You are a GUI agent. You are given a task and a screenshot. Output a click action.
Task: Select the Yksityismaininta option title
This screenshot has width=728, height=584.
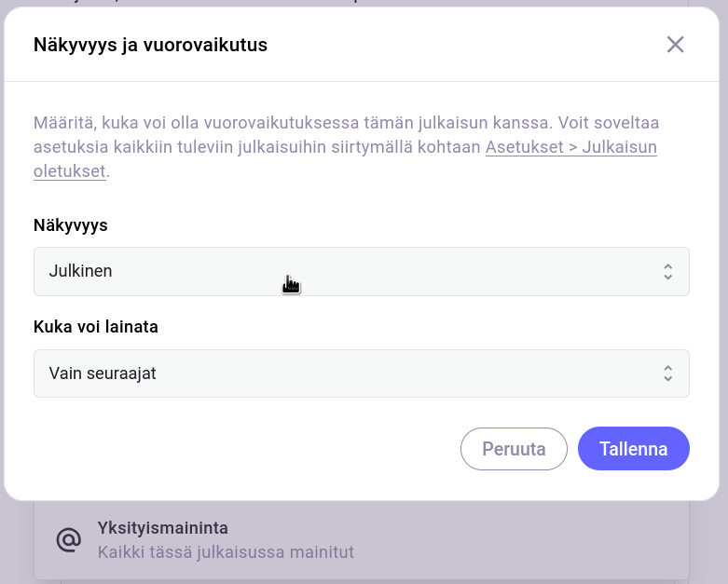click(x=162, y=528)
